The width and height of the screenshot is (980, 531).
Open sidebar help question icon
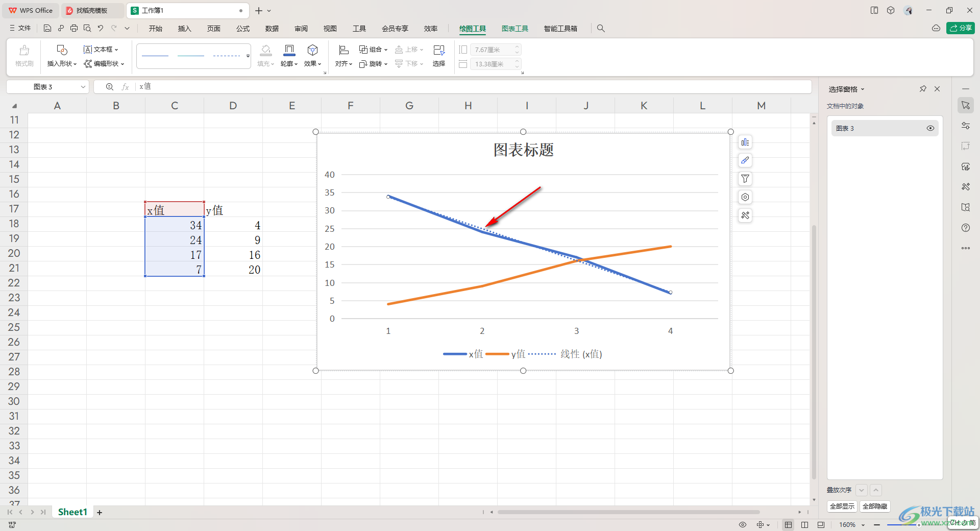(x=966, y=228)
